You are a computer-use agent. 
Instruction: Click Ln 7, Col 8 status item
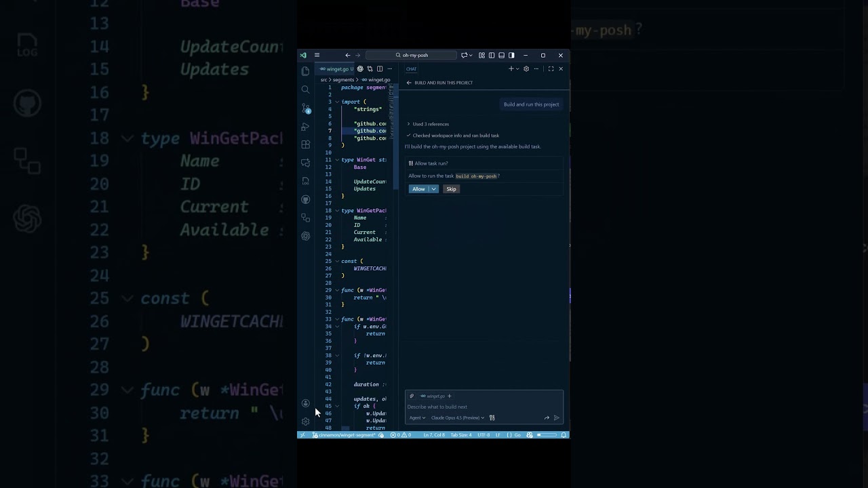coord(434,435)
